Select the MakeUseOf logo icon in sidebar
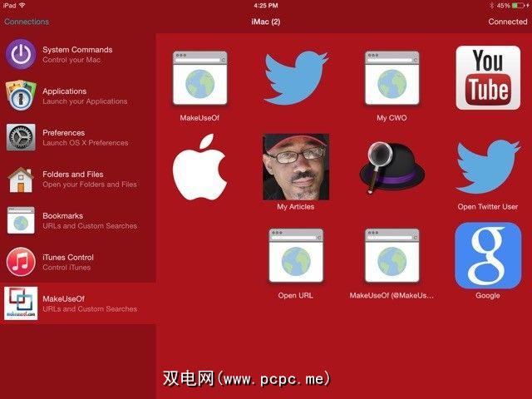Viewport: 532px width, 399px height. click(21, 303)
